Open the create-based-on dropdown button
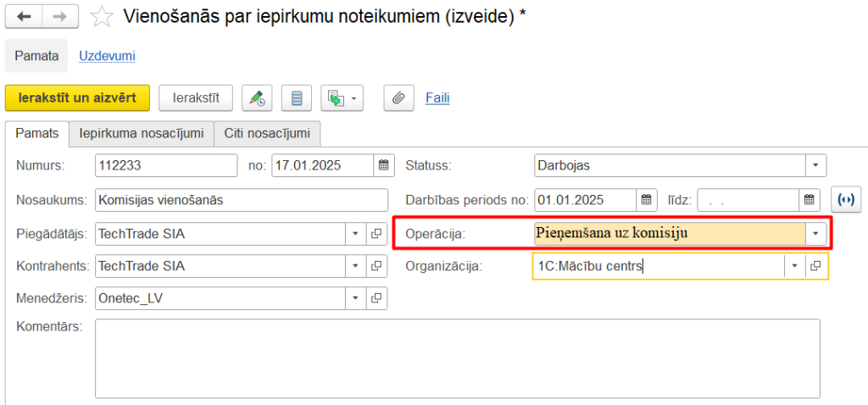Viewport: 868px width, 405px height. [342, 98]
